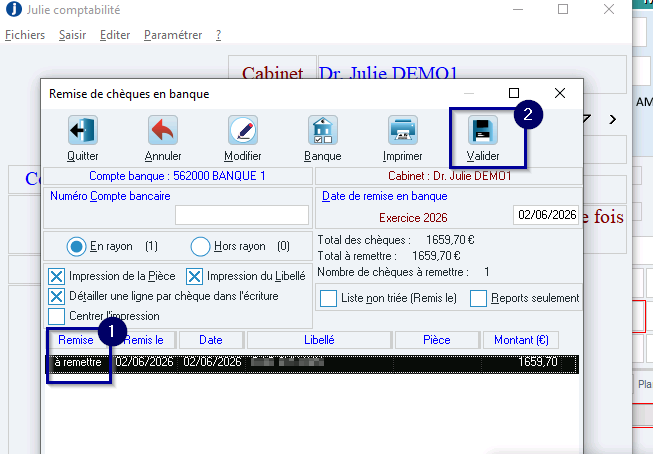This screenshot has width=653, height=454.
Task: Click the Imprimer printer icon
Action: (403, 130)
